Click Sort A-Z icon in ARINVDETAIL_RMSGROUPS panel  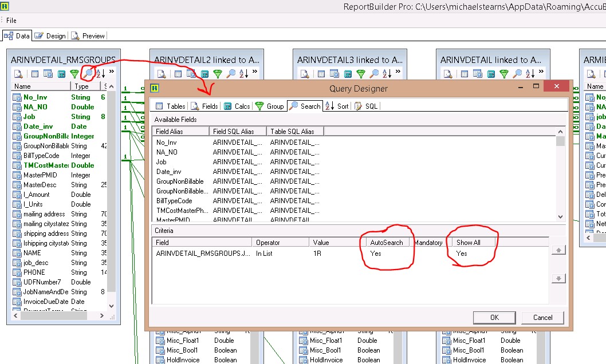(x=100, y=73)
